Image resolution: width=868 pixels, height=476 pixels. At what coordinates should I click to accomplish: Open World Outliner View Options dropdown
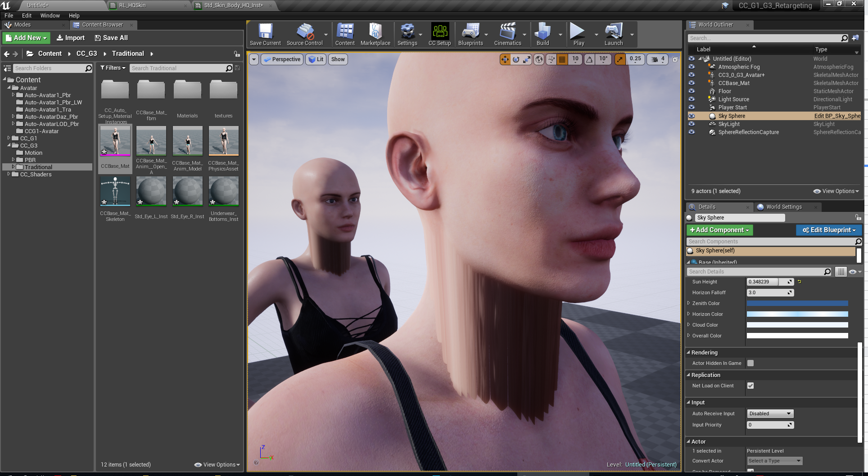[x=836, y=191]
